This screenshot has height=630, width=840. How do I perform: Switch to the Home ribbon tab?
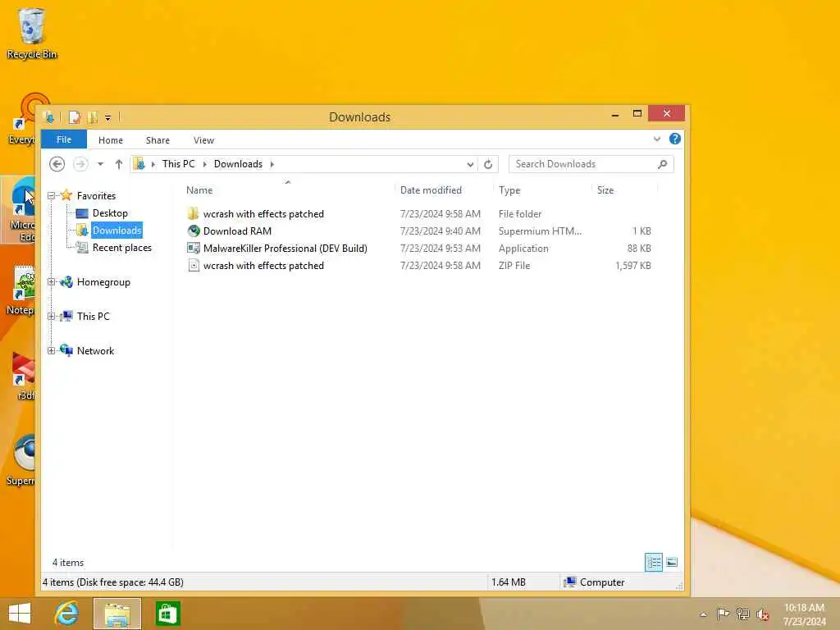(x=111, y=139)
